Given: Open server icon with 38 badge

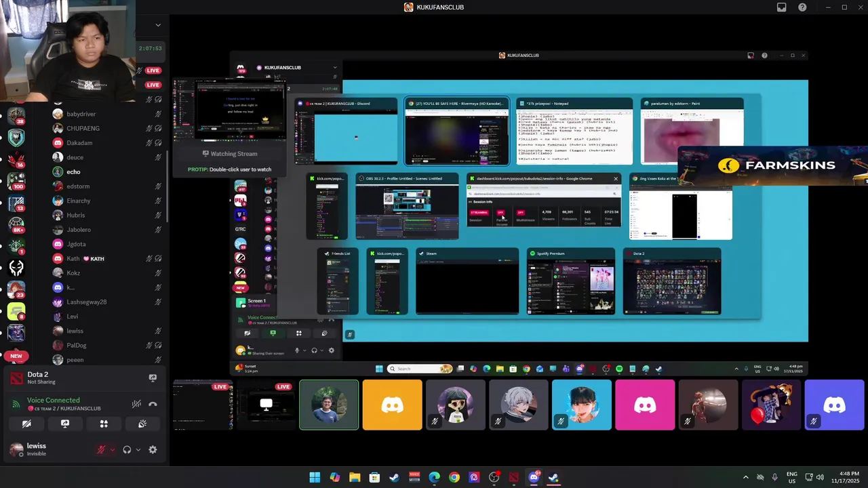Looking at the screenshot, I should [16, 116].
